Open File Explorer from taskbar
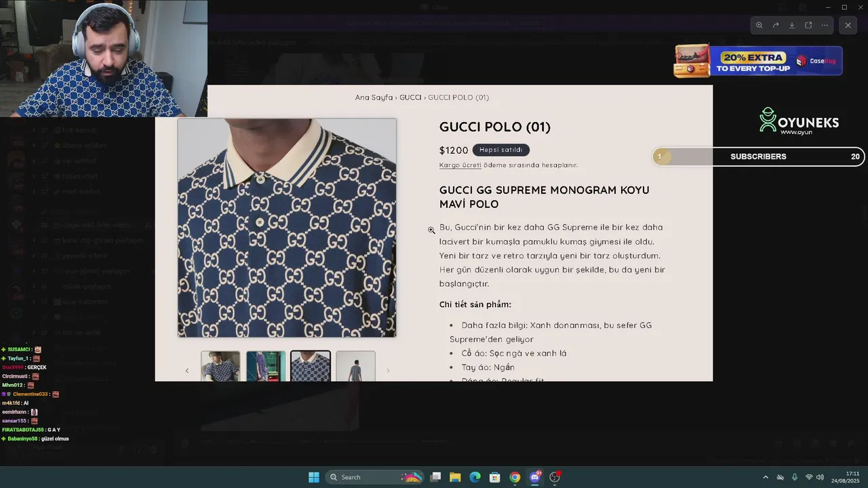The width and height of the screenshot is (868, 488). pyautogui.click(x=455, y=477)
